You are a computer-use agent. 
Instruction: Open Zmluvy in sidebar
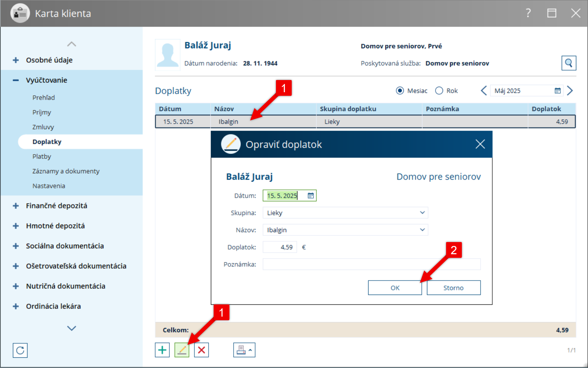(43, 127)
